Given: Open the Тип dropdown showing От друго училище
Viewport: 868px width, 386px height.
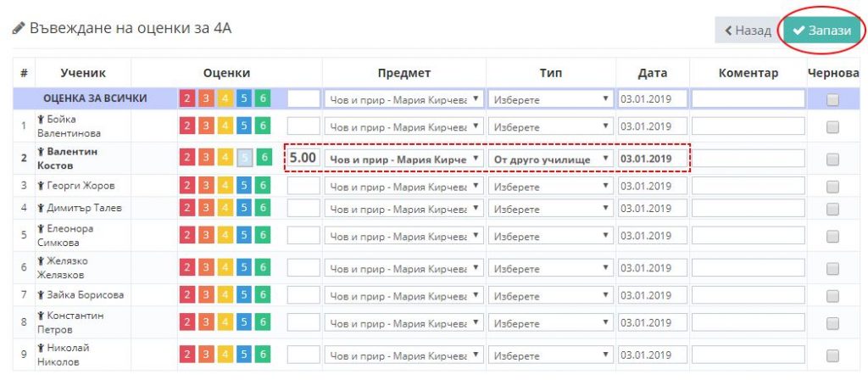Looking at the screenshot, I should click(551, 159).
